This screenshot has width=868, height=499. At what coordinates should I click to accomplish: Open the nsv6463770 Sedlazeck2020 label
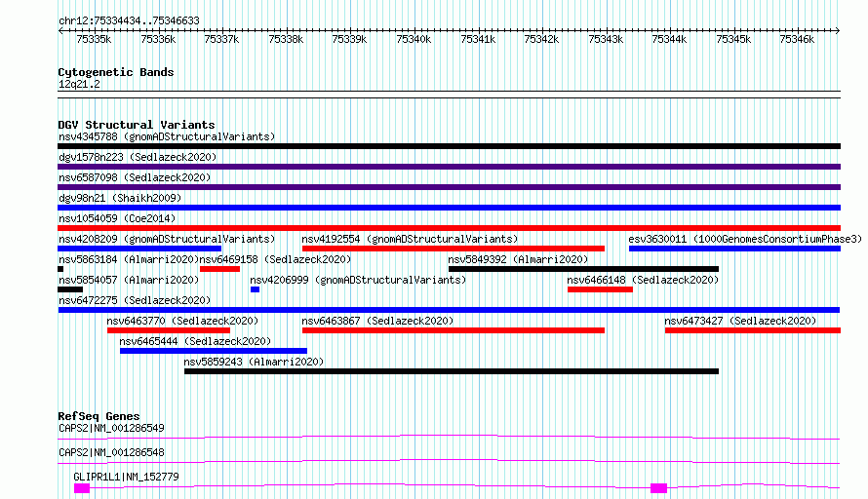(x=182, y=321)
